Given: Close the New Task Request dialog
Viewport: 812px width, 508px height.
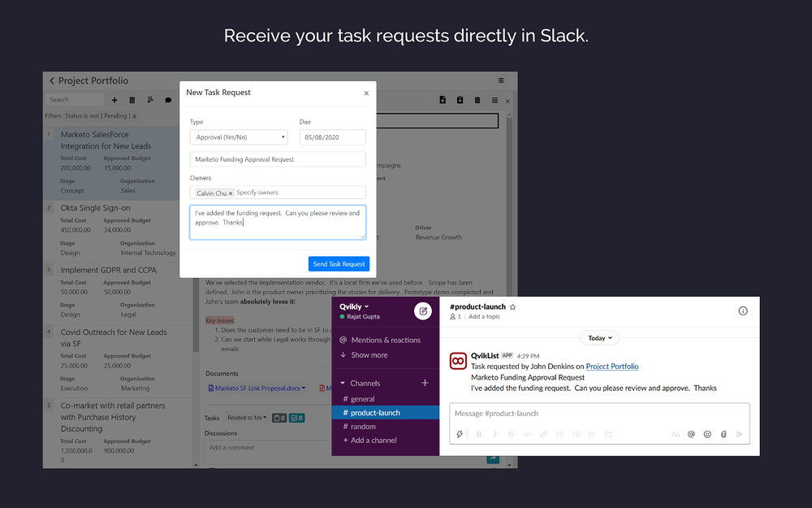Looking at the screenshot, I should tap(366, 93).
